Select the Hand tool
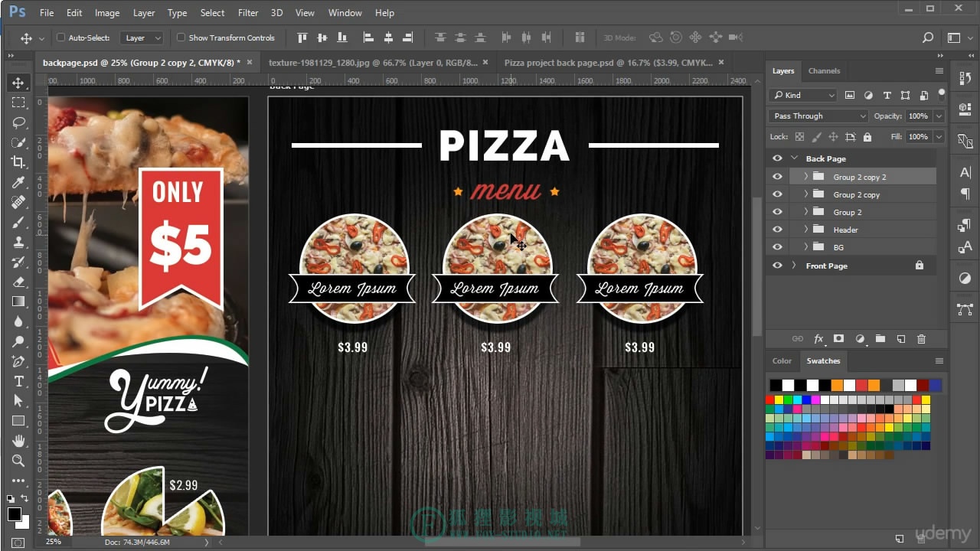 18,441
